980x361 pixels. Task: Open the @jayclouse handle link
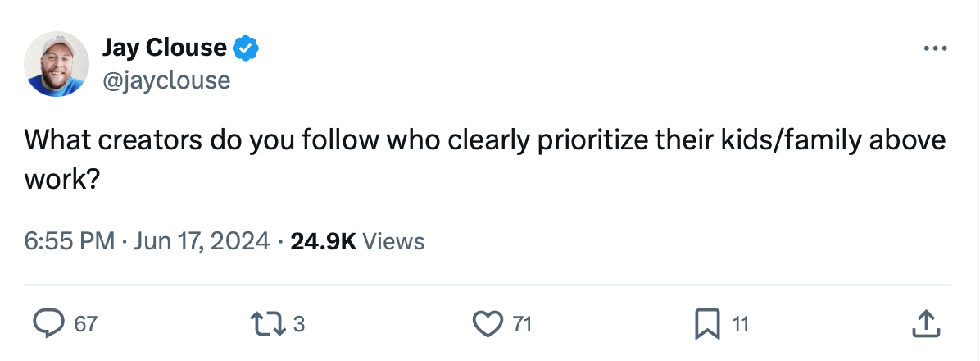[x=166, y=80]
